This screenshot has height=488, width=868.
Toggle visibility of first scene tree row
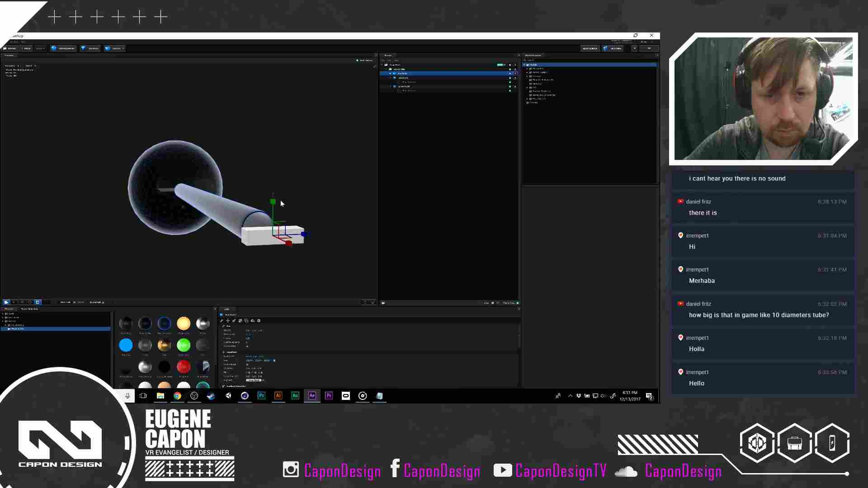pos(510,65)
